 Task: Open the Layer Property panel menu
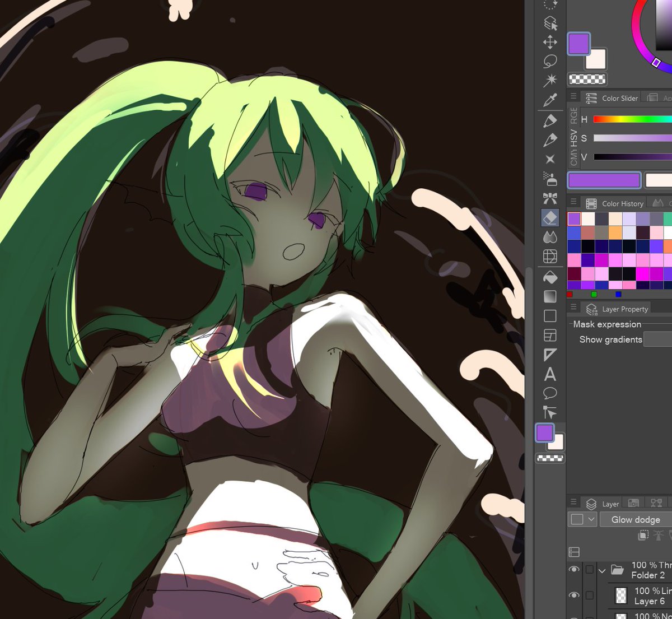[x=573, y=308]
